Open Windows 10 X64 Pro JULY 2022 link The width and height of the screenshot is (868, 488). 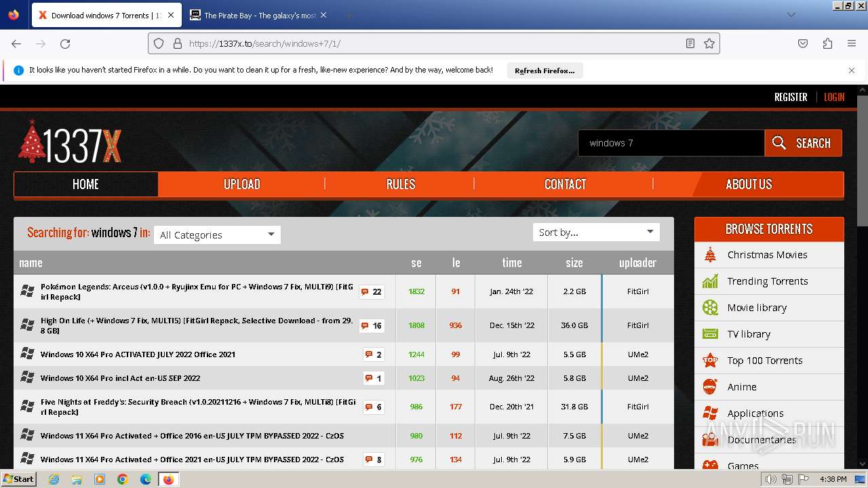[x=138, y=354]
